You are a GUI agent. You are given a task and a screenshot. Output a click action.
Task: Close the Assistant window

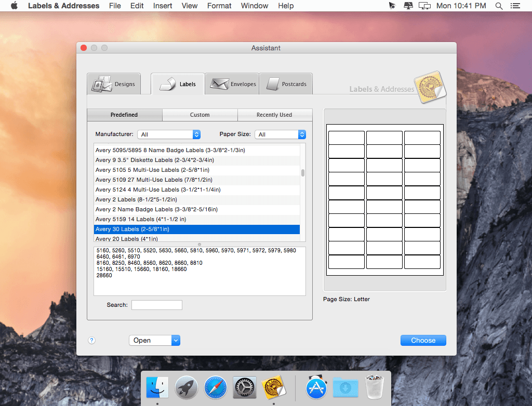[x=84, y=48]
